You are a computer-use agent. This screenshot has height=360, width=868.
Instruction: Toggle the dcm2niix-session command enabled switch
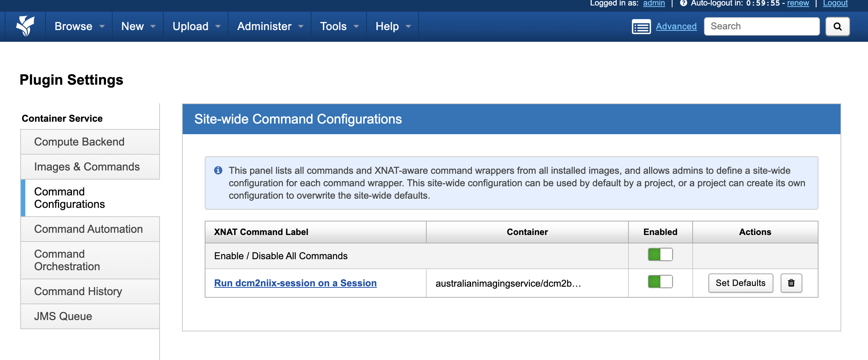pyautogui.click(x=660, y=282)
